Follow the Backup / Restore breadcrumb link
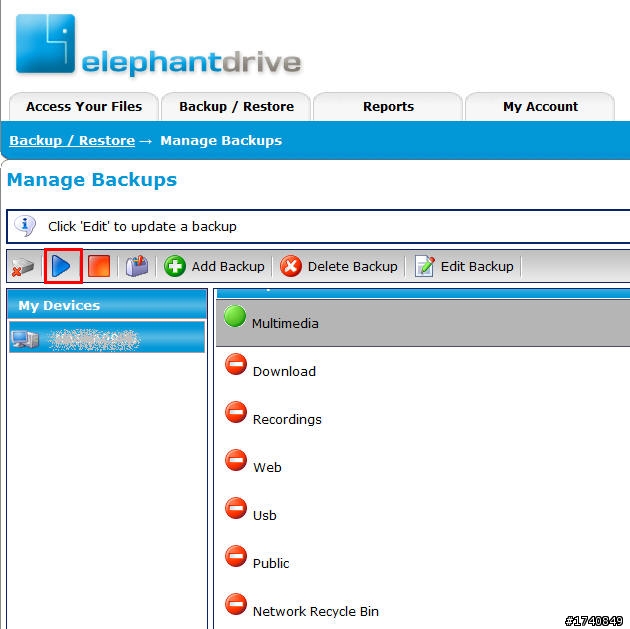Image resolution: width=630 pixels, height=629 pixels. click(x=72, y=141)
